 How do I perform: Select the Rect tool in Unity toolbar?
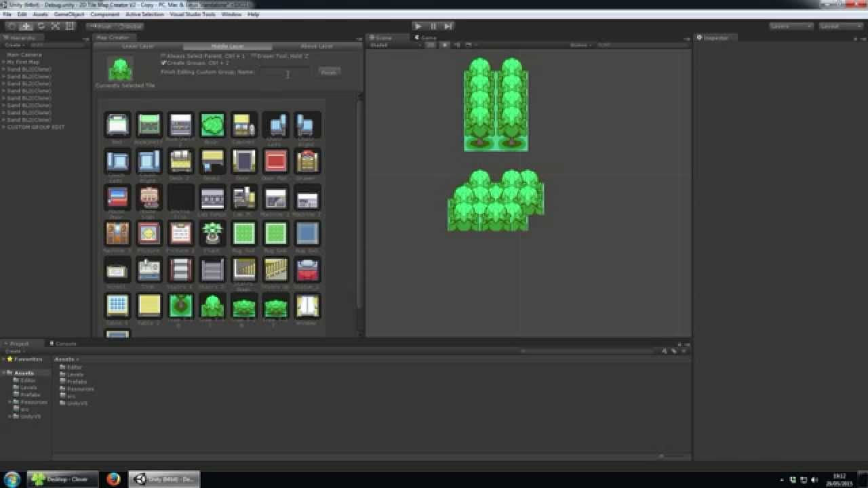click(71, 26)
